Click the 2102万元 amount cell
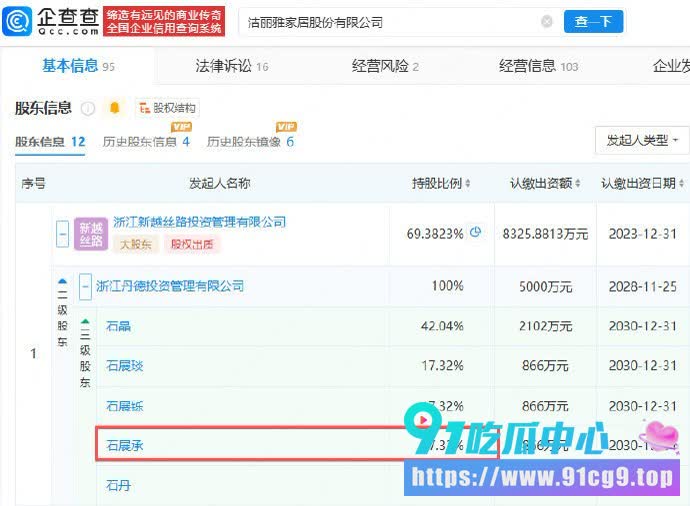 pos(545,326)
